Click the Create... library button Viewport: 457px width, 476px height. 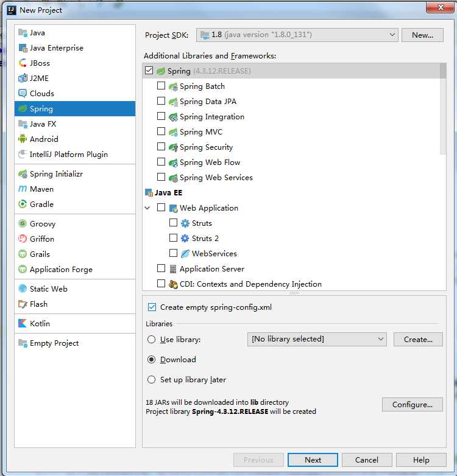[x=418, y=340]
